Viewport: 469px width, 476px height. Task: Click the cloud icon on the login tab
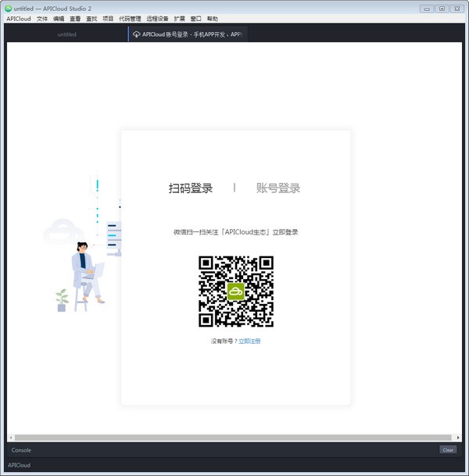coord(136,34)
